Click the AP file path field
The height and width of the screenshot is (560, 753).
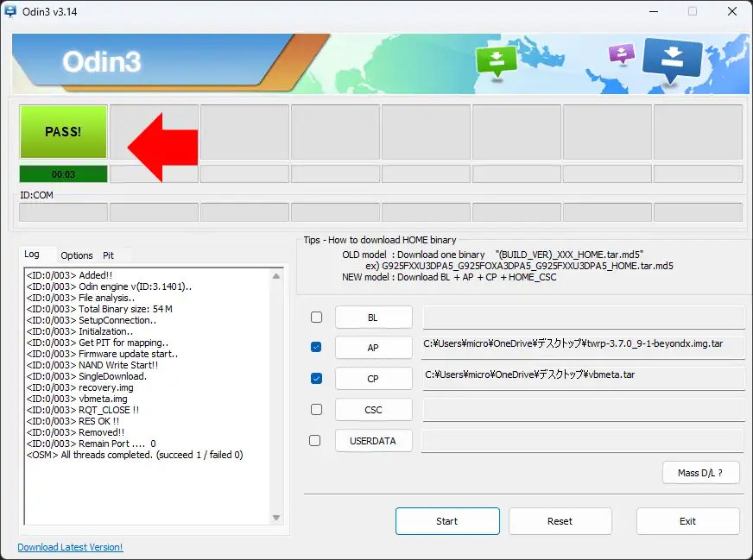click(583, 344)
